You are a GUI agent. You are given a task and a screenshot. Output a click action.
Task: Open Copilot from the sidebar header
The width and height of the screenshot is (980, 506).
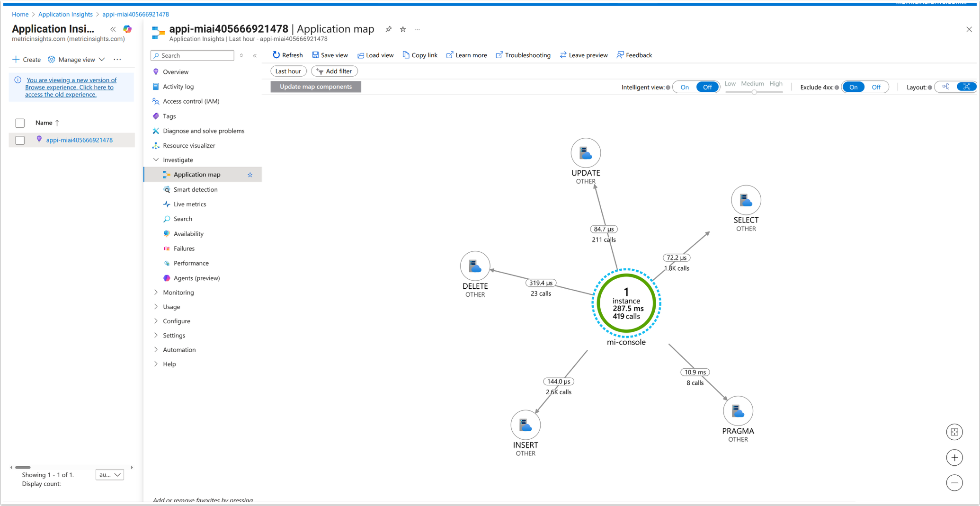(127, 29)
